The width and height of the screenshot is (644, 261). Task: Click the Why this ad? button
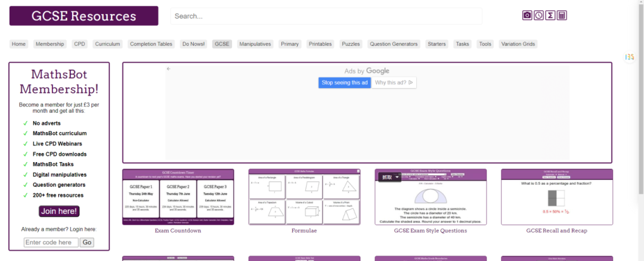[x=394, y=82]
